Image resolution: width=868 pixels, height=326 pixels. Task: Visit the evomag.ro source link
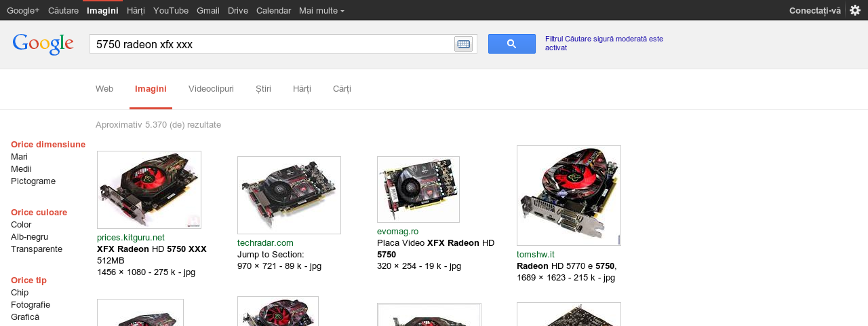tap(397, 232)
